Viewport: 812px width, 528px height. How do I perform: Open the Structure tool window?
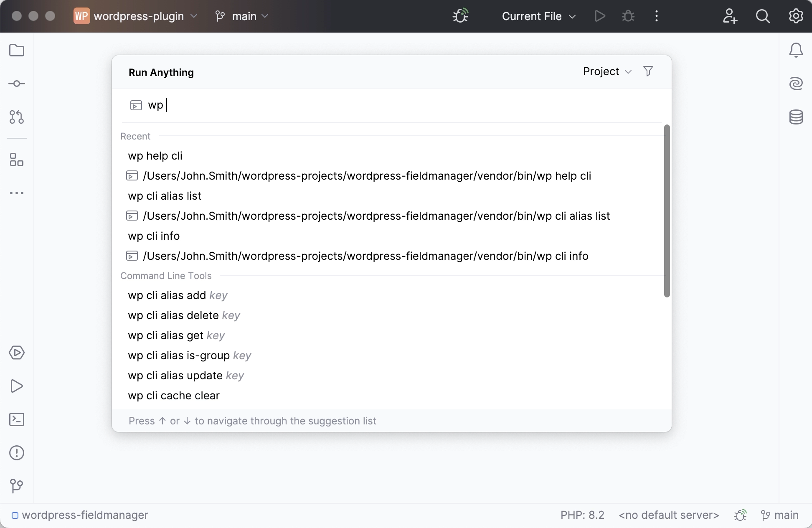tap(17, 160)
